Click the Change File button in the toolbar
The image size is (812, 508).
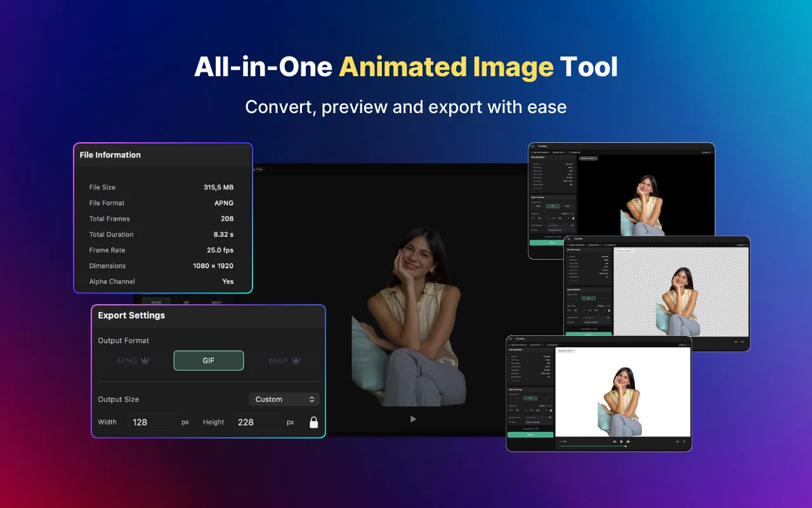(x=553, y=345)
